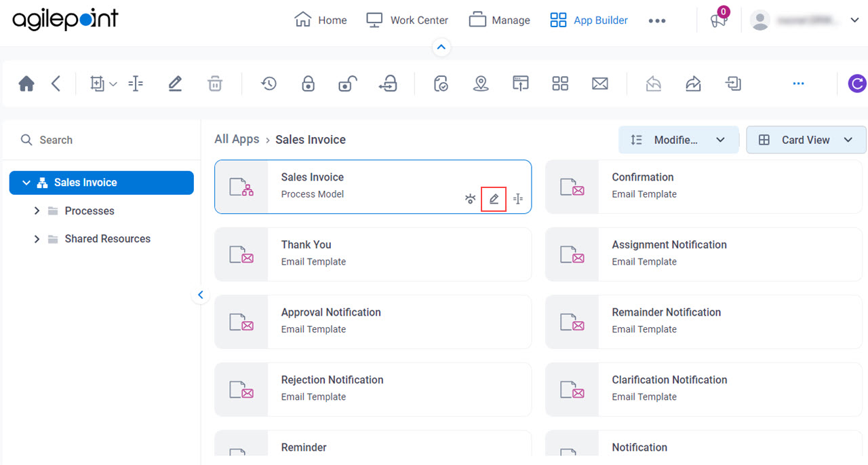The height and width of the screenshot is (465, 868).
Task: Open version history clock icon
Action: coord(269,83)
